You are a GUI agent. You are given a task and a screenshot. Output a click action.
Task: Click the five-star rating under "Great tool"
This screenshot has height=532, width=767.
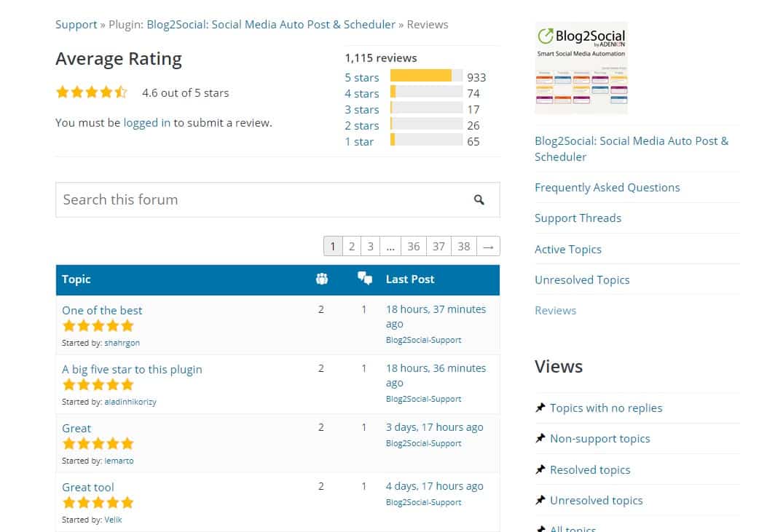98,502
